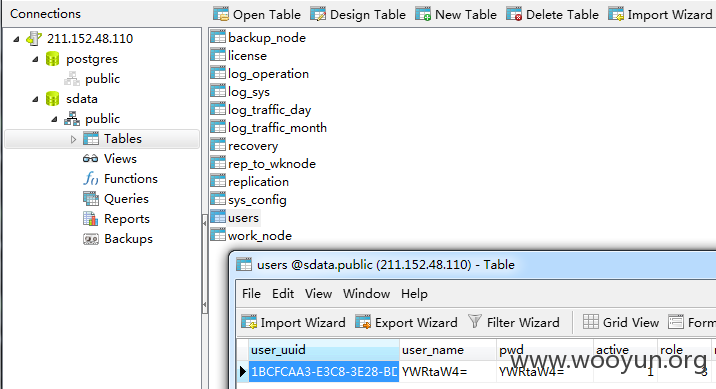Viewport: 716px width, 389px height.
Task: Collapse the public schema under sdata
Action: [x=55, y=119]
